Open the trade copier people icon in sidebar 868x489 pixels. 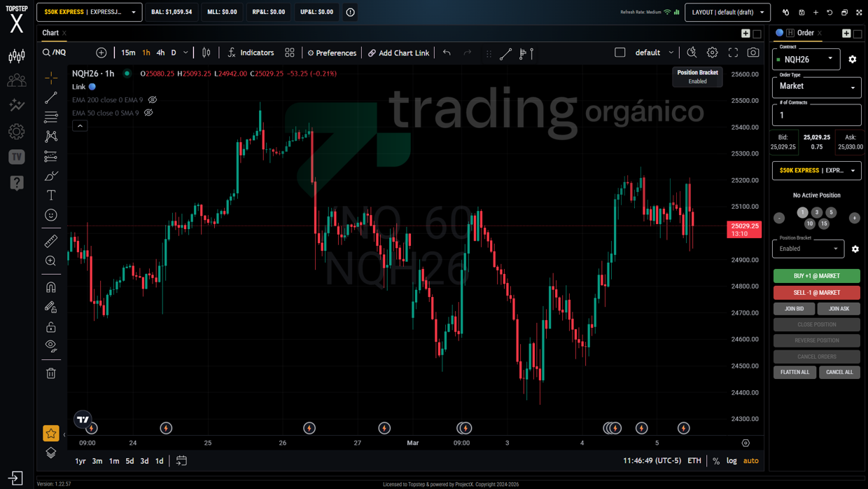pos(17,81)
